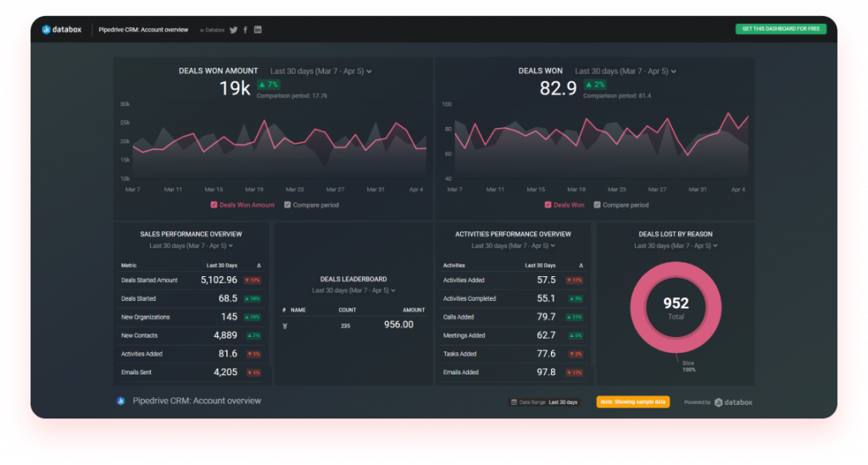This screenshot has width=868, height=465.
Task: Open the Activities Performance Overview date range dropdown
Action: tap(513, 246)
